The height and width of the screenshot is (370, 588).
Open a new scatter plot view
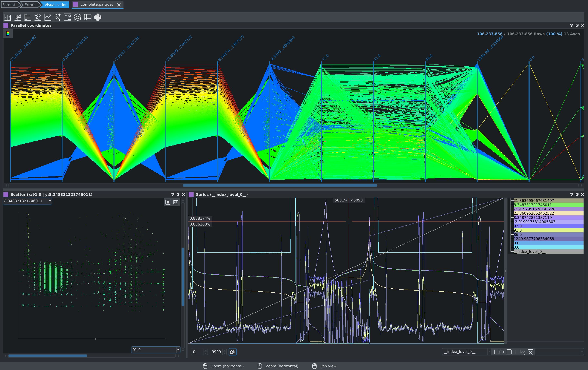coord(37,17)
